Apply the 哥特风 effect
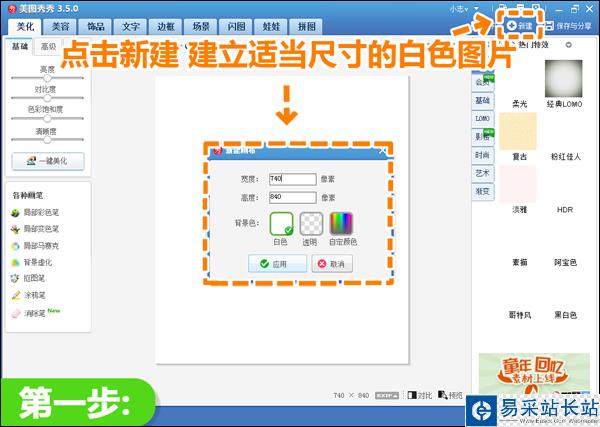The height and width of the screenshot is (427, 600). [x=520, y=315]
